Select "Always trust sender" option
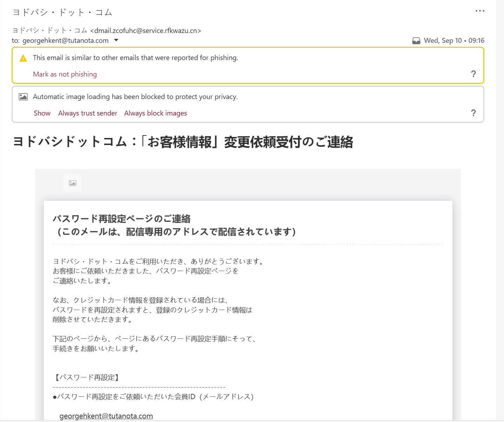The height and width of the screenshot is (422, 504). click(88, 113)
